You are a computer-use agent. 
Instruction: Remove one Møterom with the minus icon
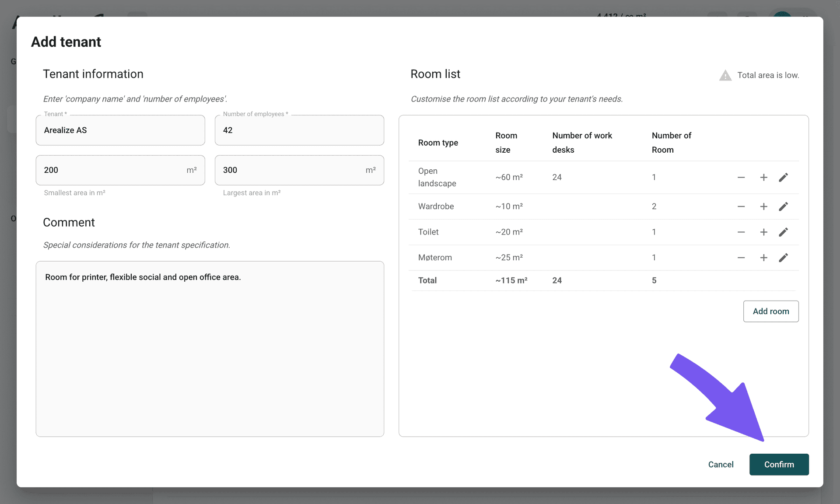(741, 258)
